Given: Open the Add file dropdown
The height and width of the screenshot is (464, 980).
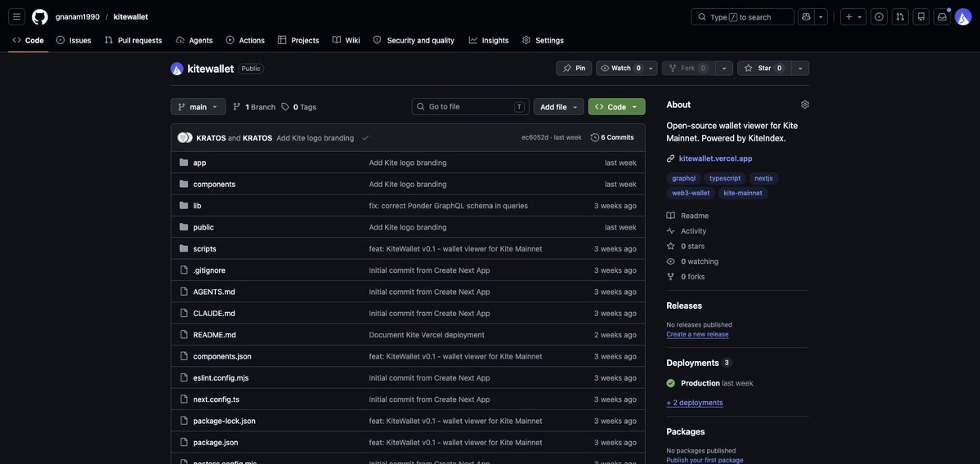Looking at the screenshot, I should (559, 107).
